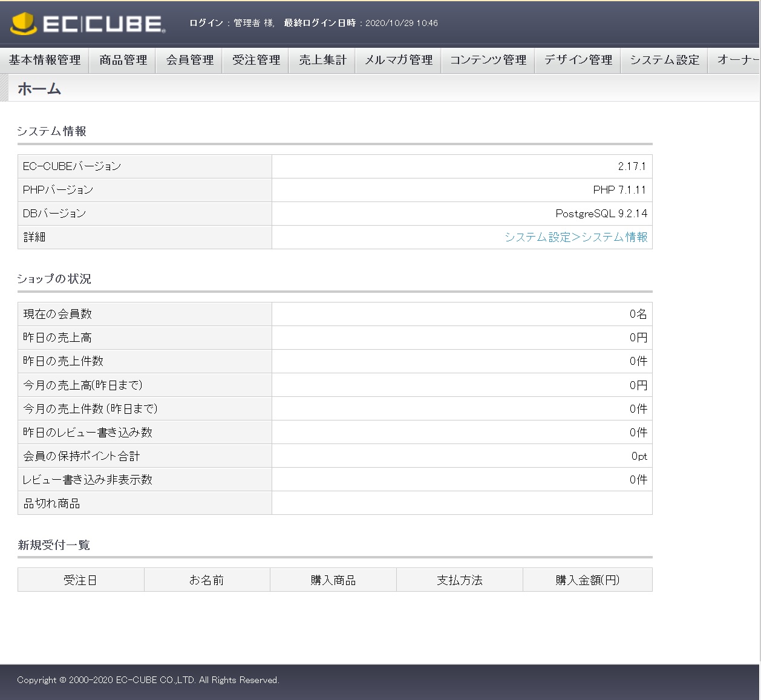Open the 受注管理 menu
Viewport: 761px width, 700px height.
click(x=256, y=60)
